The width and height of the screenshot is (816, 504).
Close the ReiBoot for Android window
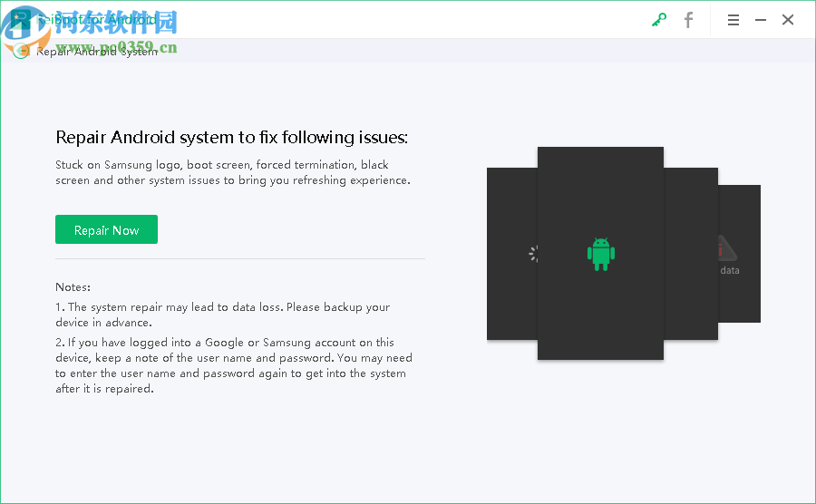(788, 20)
